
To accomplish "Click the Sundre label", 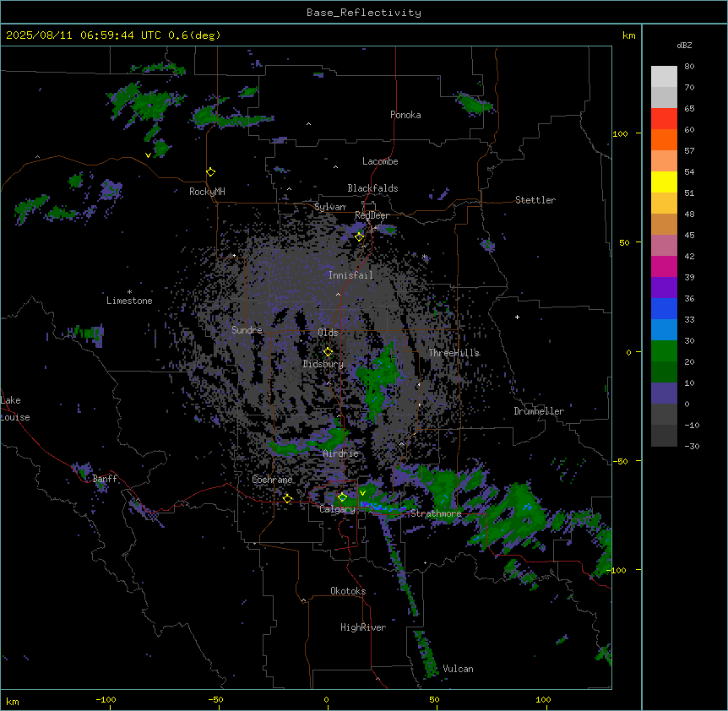I will pyautogui.click(x=247, y=330).
